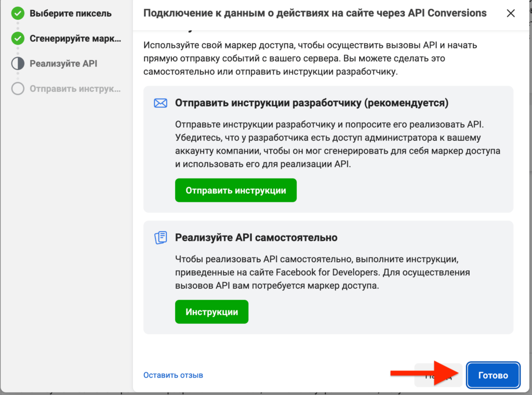Image resolution: width=532 pixels, height=395 pixels.
Task: Click the heading Реализуйте API самостоятельно
Action: pos(256,238)
